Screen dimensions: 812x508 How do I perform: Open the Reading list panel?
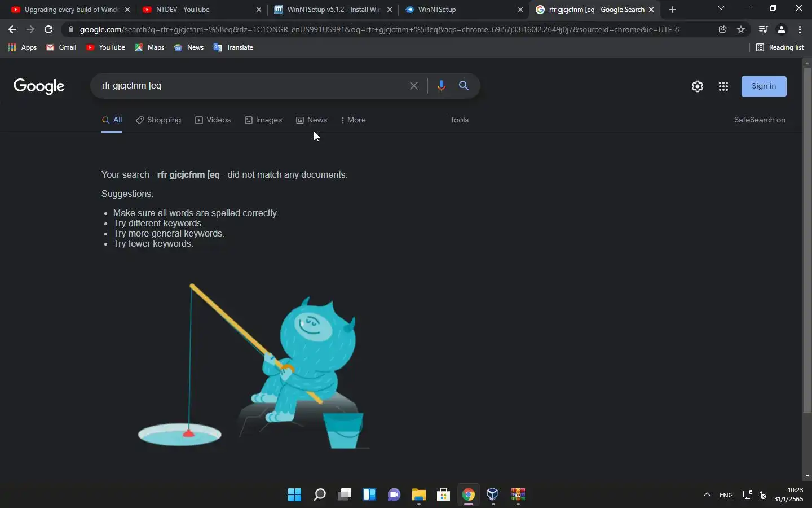pyautogui.click(x=780, y=47)
